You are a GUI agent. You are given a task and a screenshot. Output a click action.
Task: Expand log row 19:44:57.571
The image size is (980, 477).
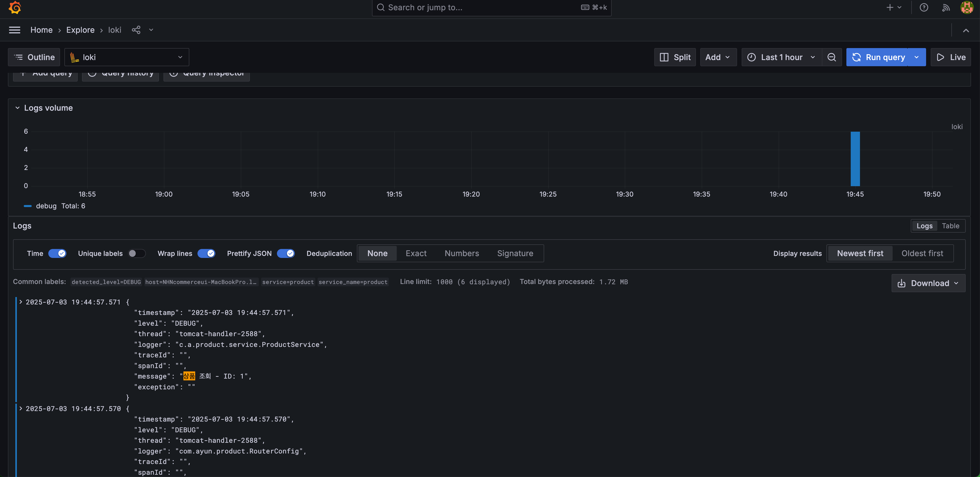(21, 301)
